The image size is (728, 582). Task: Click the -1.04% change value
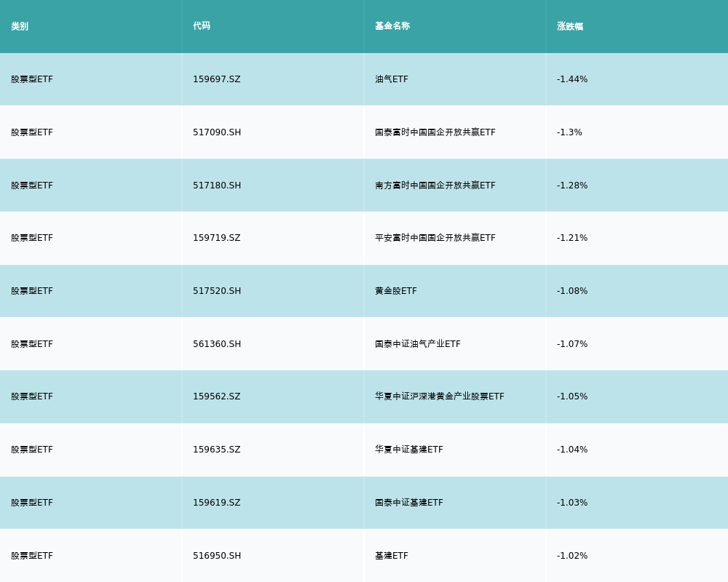coord(572,450)
